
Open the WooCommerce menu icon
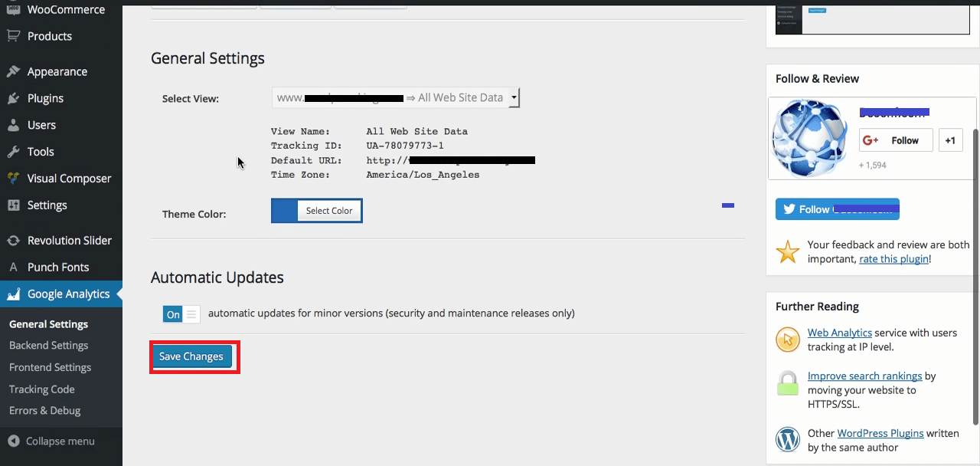tap(13, 10)
